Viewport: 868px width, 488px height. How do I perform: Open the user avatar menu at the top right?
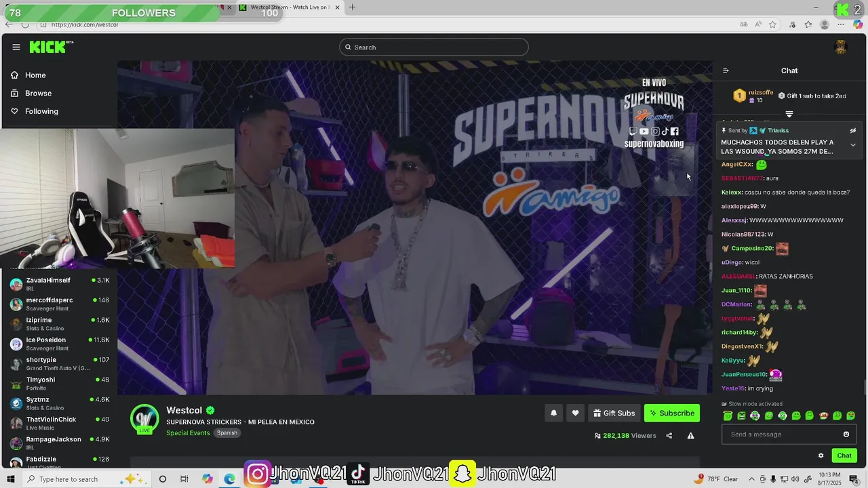[841, 47]
